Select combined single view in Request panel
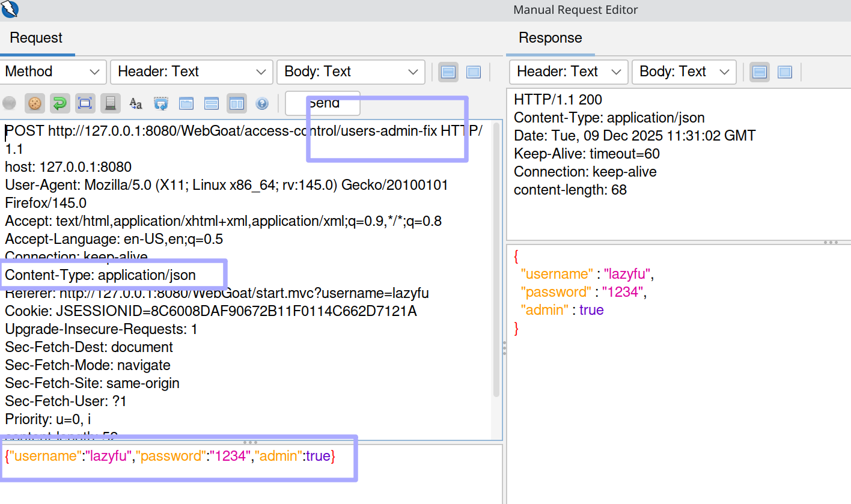 click(474, 71)
